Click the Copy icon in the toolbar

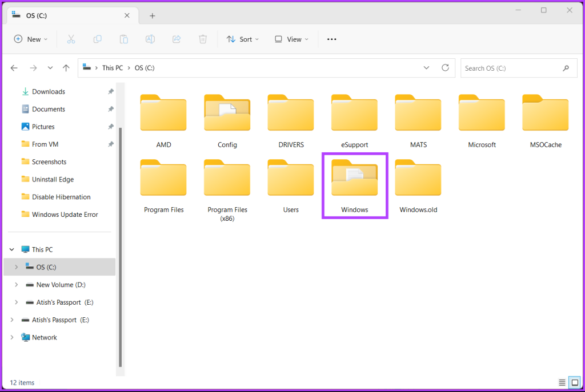pos(97,39)
